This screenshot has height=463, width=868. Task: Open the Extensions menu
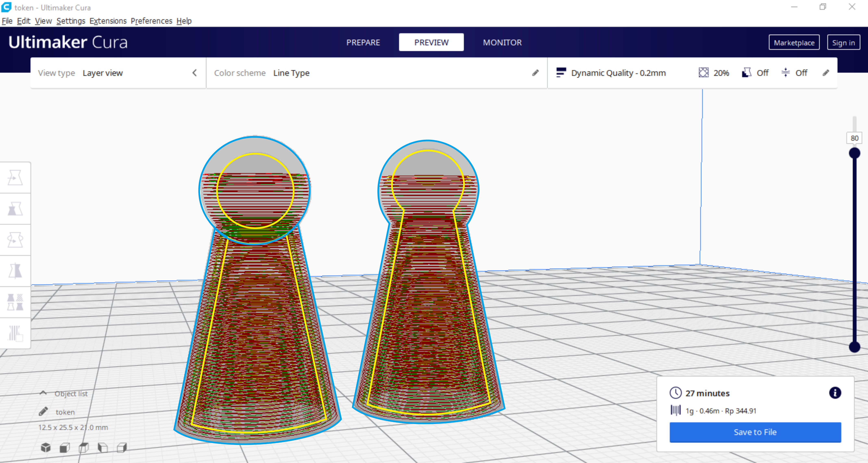point(108,21)
